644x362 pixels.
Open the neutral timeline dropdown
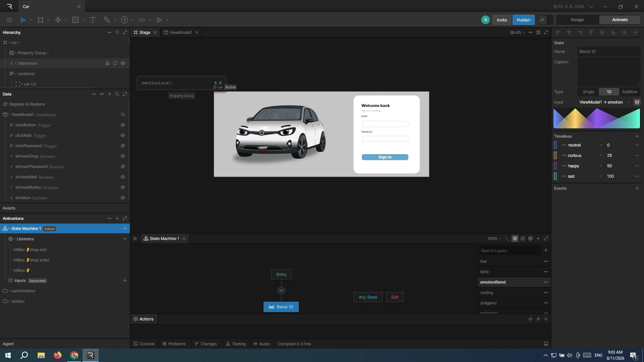point(600,145)
